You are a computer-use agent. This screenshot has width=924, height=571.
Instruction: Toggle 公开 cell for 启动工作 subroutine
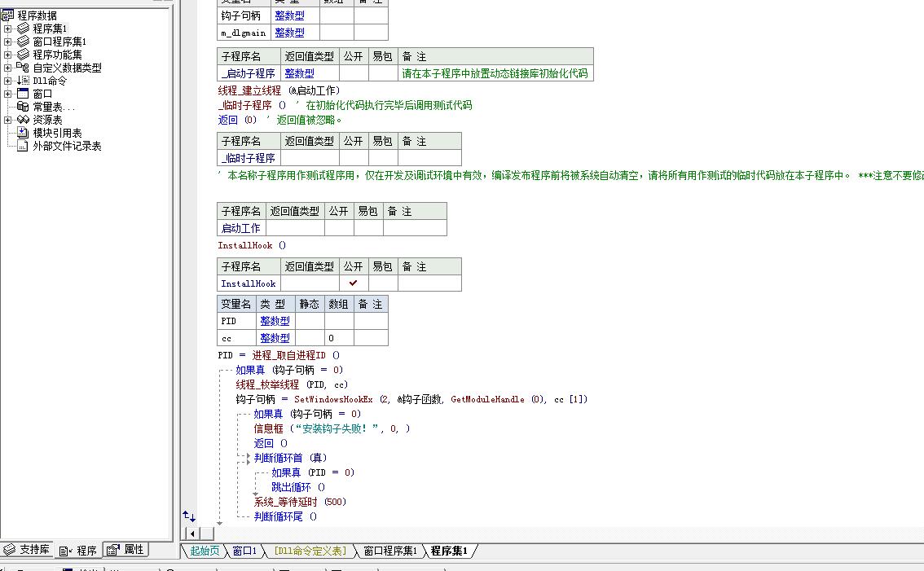(x=339, y=228)
